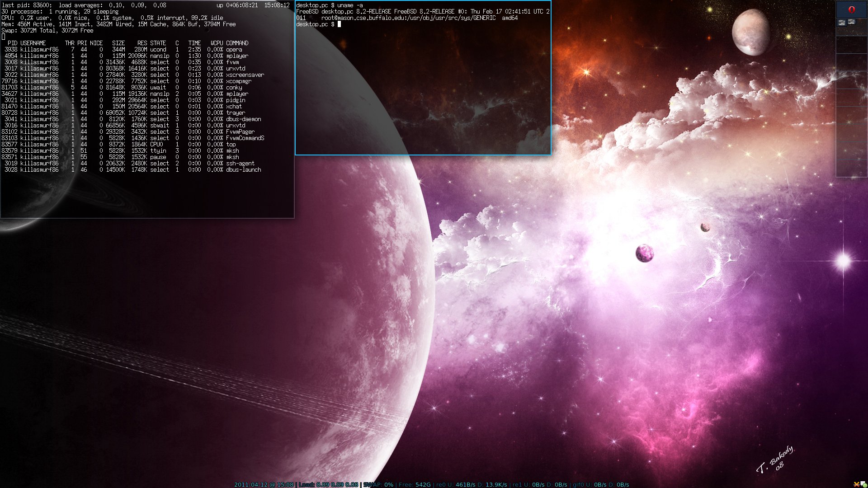Click 'FreeBSD desktop.pc 8.2-RELEASE' output line
This screenshot has height=488, width=868.
pyautogui.click(x=423, y=12)
